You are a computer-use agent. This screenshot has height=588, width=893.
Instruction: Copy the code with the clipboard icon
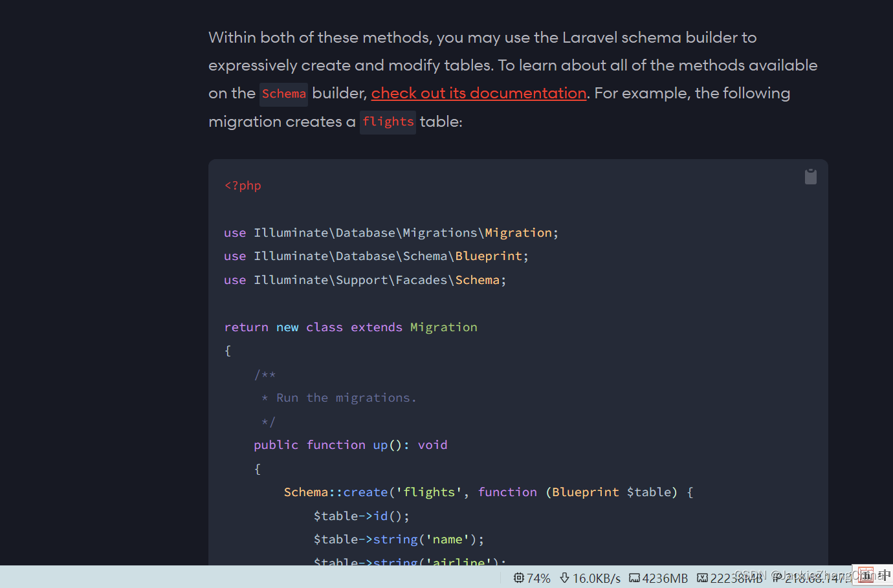(810, 177)
